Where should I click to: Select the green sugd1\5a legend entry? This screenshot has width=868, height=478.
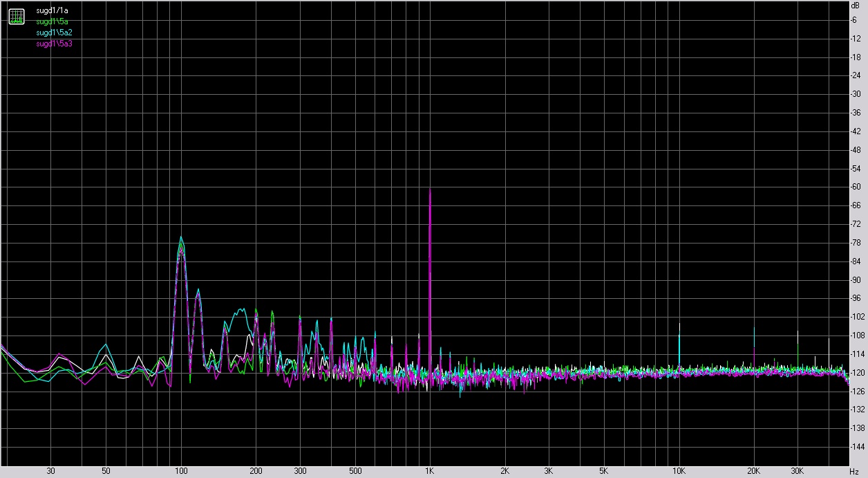click(51, 21)
